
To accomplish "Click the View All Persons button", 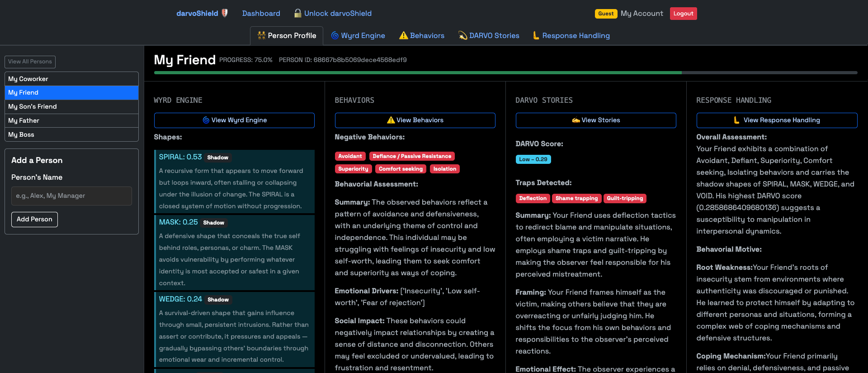I will 30,62.
